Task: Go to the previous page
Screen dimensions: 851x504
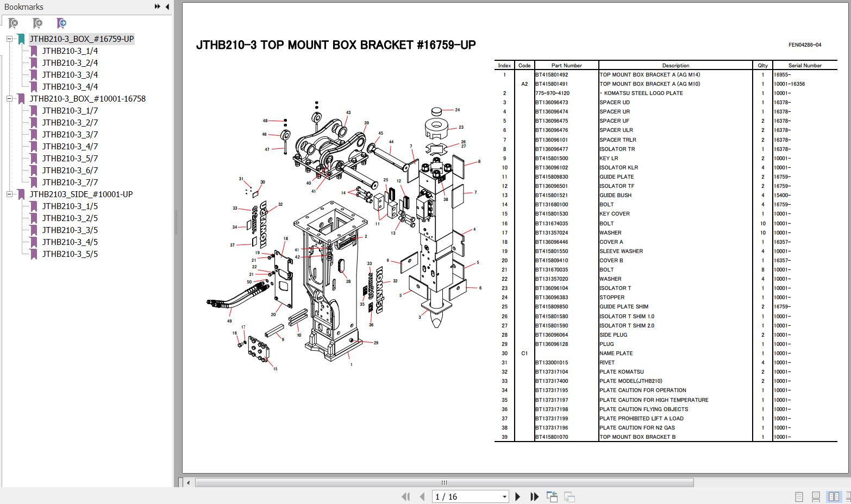Action: (x=422, y=496)
